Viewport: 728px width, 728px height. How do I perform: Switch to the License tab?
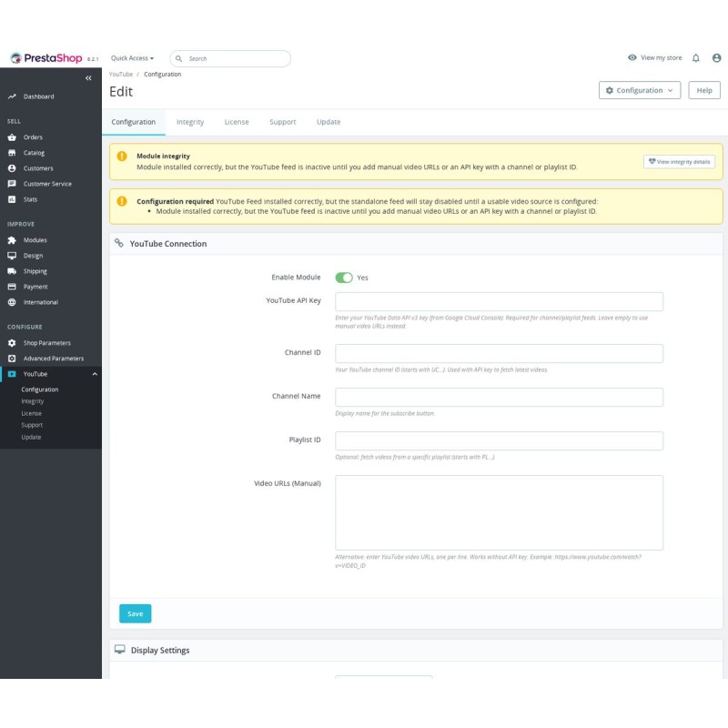click(x=237, y=122)
